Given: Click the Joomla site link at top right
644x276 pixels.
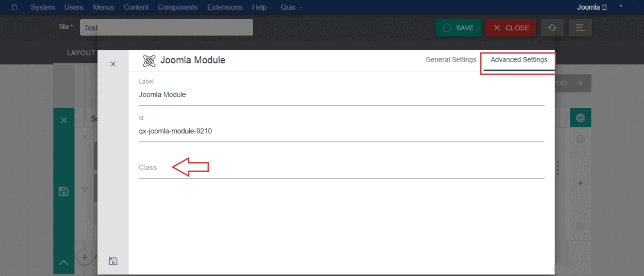Looking at the screenshot, I should (x=591, y=7).
